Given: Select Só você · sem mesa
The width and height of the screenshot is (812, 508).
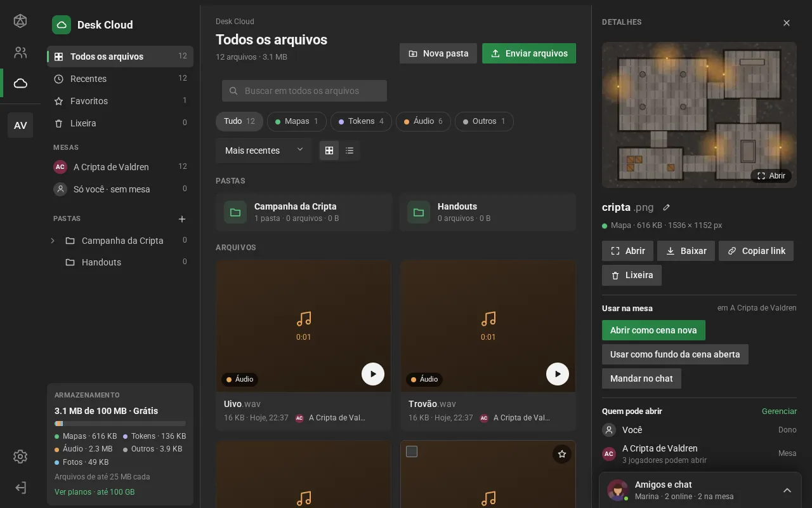Looking at the screenshot, I should coord(120,189).
